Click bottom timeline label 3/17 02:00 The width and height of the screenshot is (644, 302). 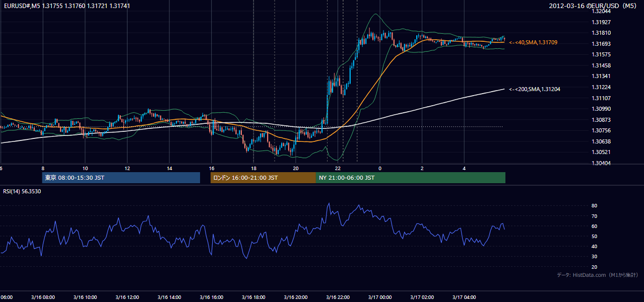click(422, 297)
